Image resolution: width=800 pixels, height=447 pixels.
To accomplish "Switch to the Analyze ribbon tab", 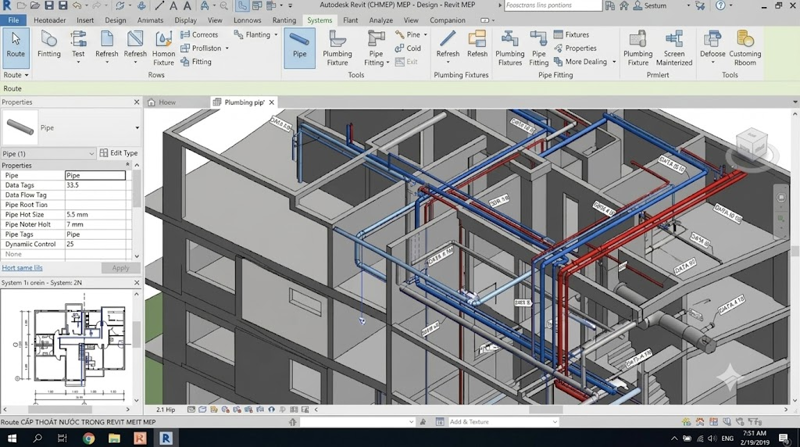I will coord(381,20).
